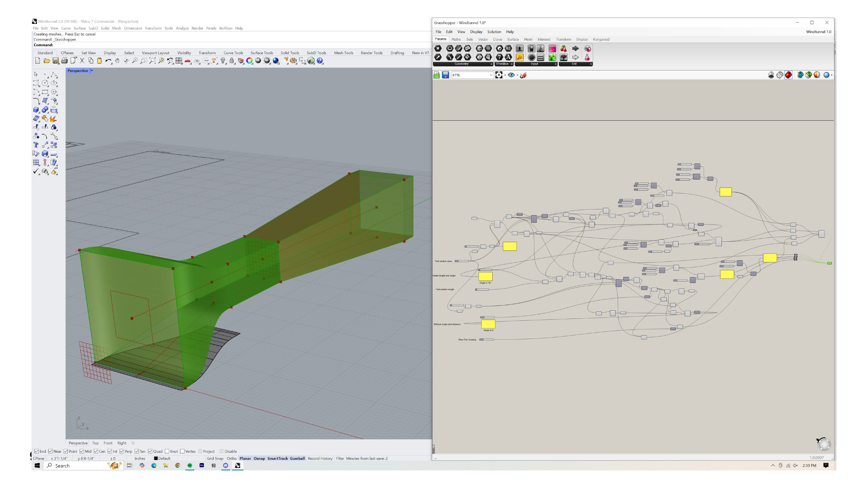868x488 pixels.
Task: Select the Pan hand tool
Action: (117, 61)
